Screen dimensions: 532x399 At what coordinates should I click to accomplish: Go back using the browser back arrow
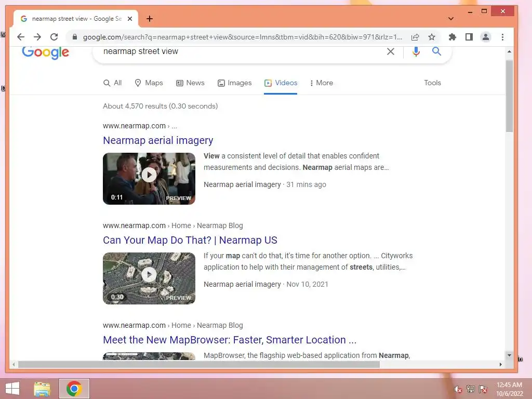click(x=21, y=37)
